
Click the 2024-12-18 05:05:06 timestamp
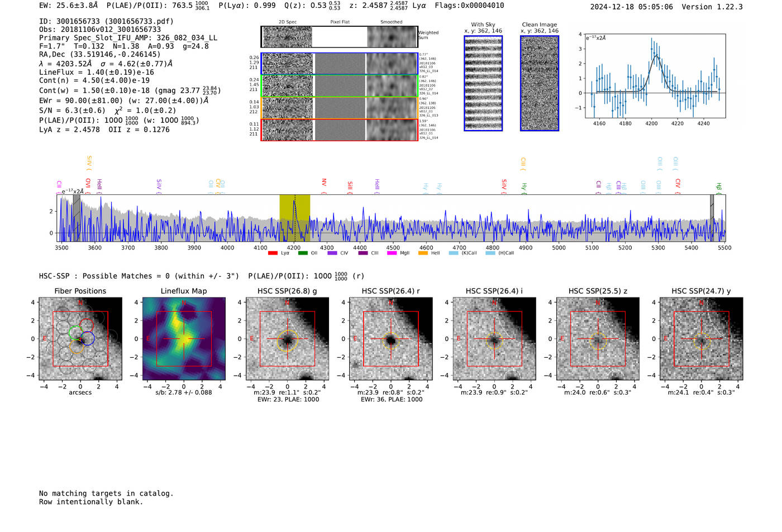pos(632,7)
